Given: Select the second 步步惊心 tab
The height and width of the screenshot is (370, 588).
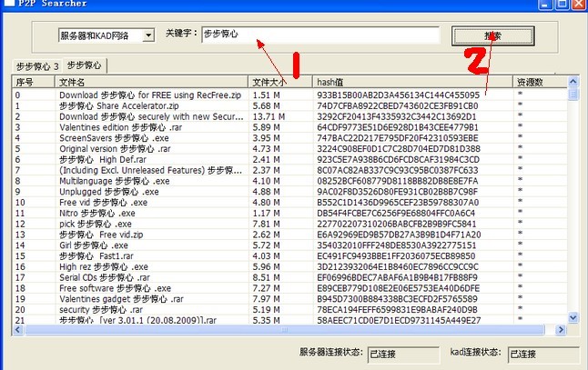Looking at the screenshot, I should pyautogui.click(x=84, y=65).
